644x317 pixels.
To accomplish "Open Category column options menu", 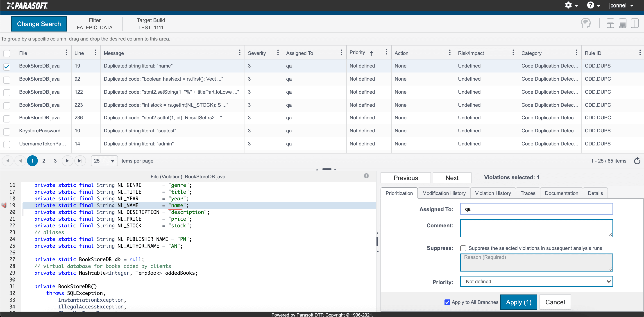I will click(576, 52).
